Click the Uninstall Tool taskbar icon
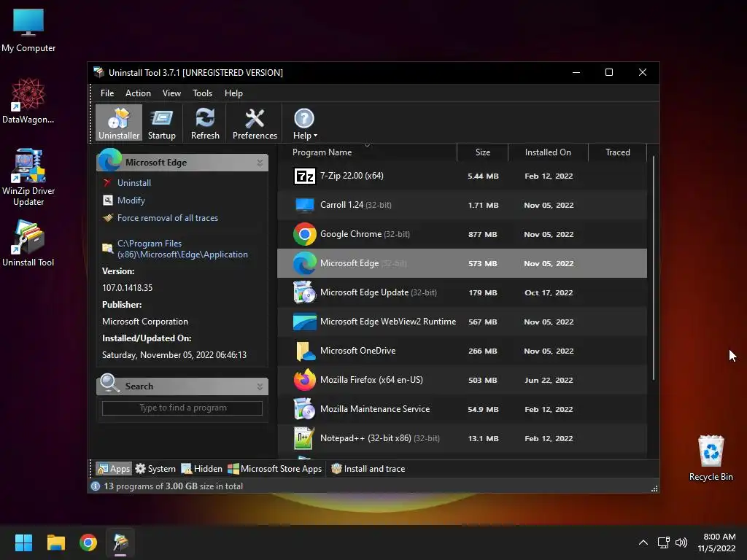 (120, 542)
